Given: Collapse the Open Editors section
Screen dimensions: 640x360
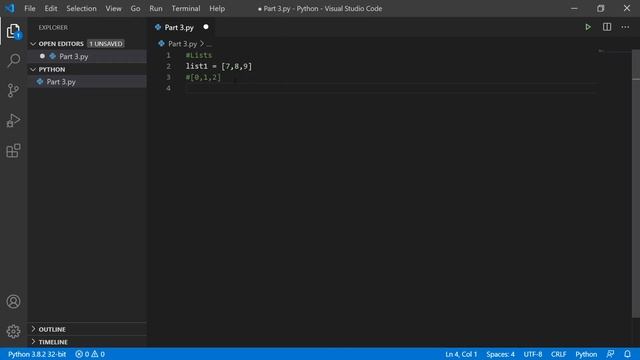Looking at the screenshot, I should coord(33,44).
